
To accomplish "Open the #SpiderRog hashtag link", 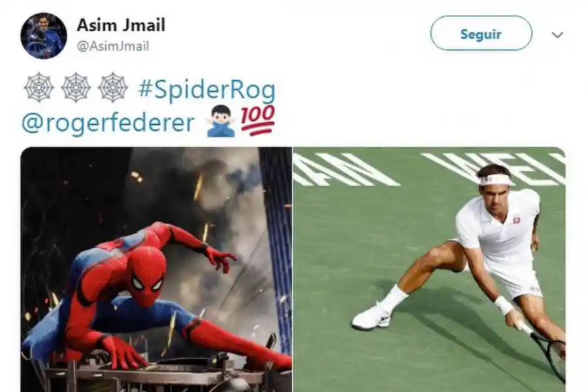I will tap(206, 90).
